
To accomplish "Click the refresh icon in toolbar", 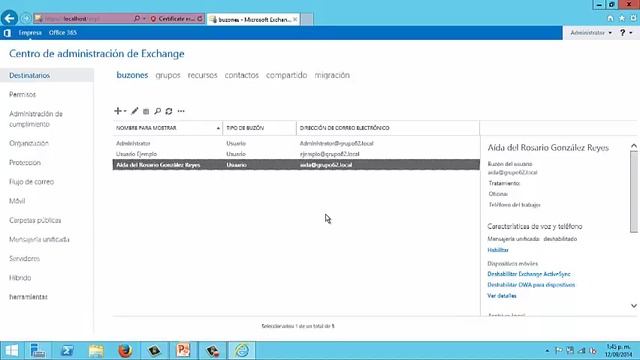I will [169, 111].
